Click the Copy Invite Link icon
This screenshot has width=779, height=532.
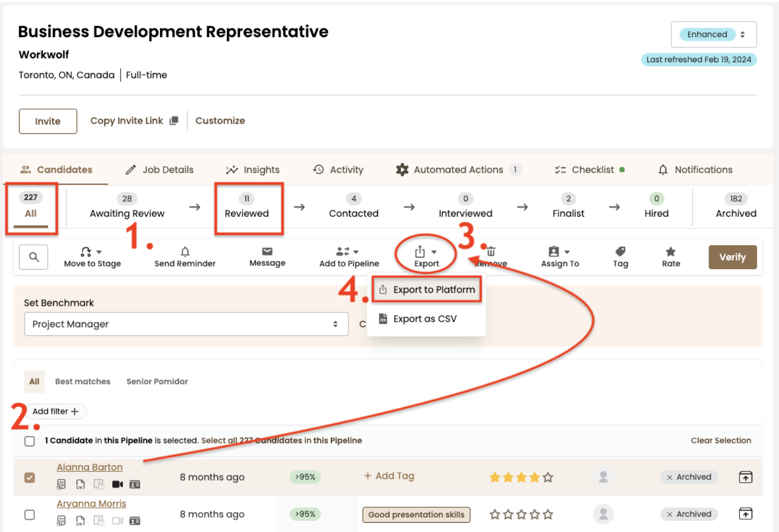(x=174, y=120)
